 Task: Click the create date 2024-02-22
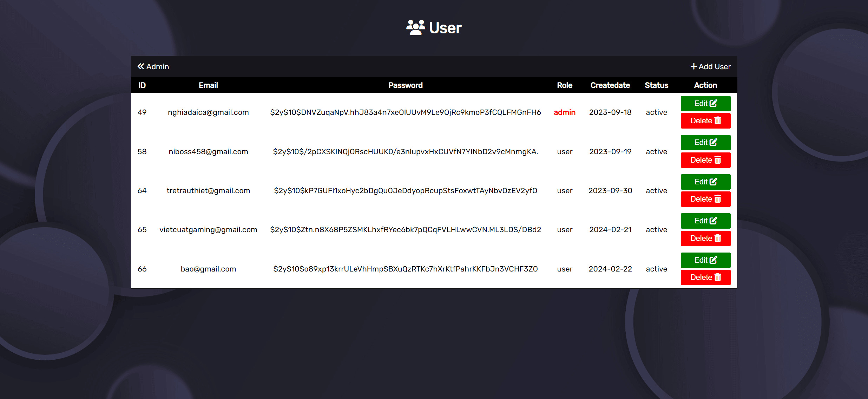(x=610, y=269)
